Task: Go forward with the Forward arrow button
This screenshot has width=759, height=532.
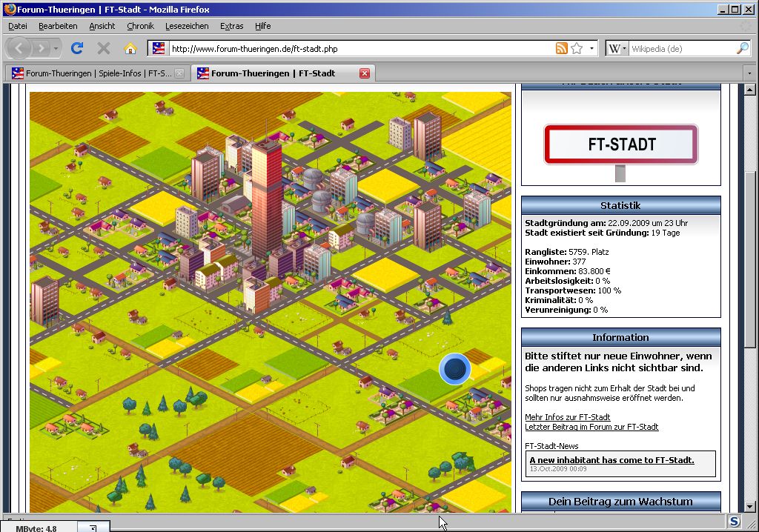Action: [42, 48]
